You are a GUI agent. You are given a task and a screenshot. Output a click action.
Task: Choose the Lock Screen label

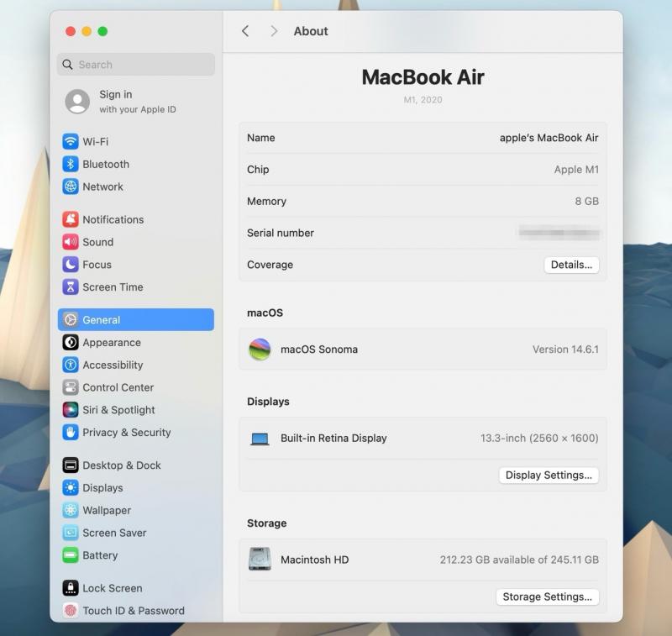click(113, 588)
